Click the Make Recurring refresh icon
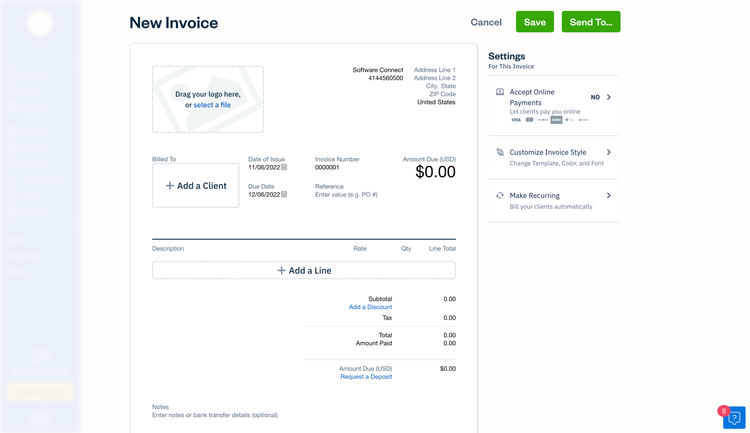Screen dimensions: 750x433 point(500,196)
